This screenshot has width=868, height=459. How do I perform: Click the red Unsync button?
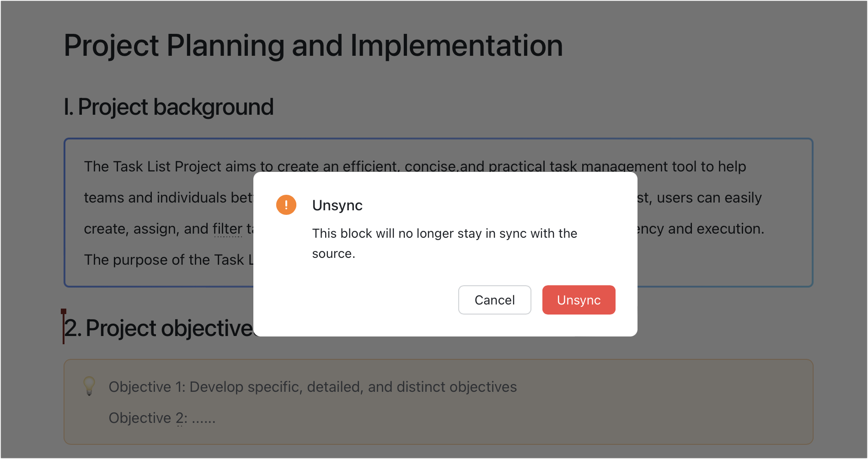579,300
